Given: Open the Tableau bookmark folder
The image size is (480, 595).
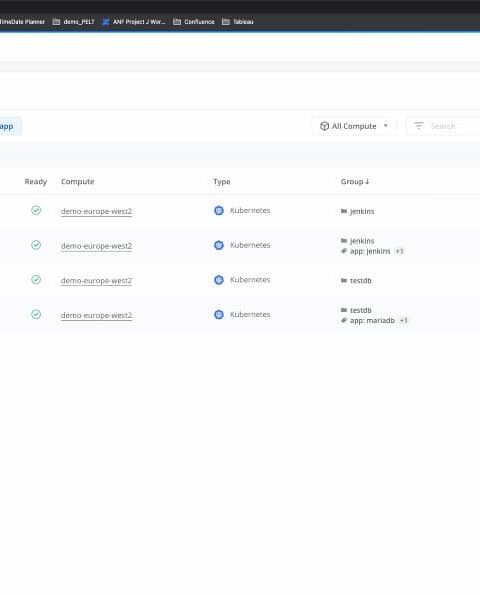Looking at the screenshot, I should (238, 22).
